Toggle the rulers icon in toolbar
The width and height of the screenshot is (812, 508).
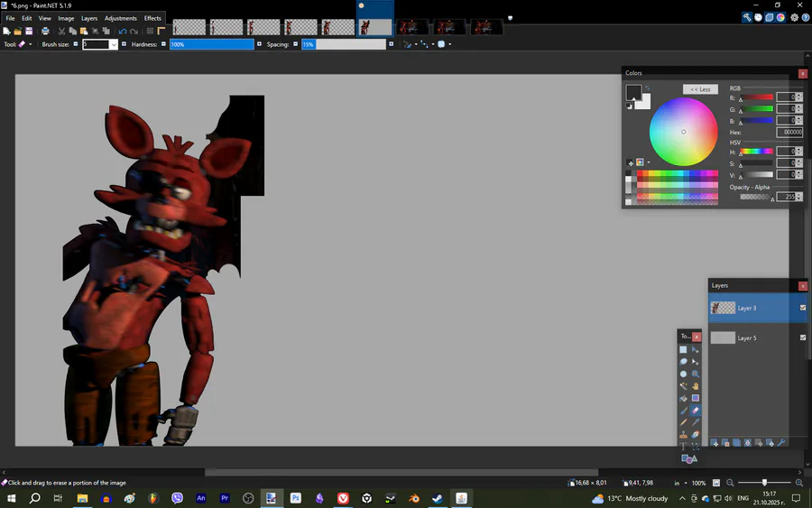pyautogui.click(x=161, y=31)
